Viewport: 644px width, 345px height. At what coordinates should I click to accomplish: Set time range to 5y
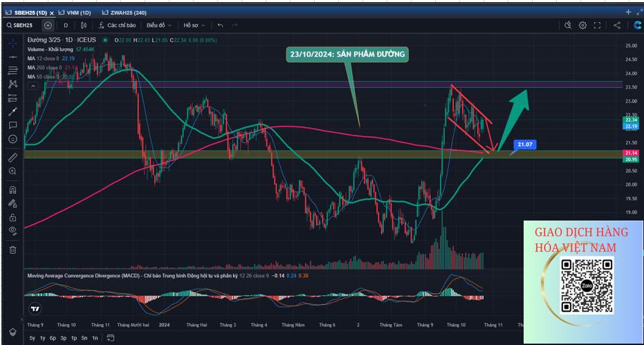click(33, 338)
